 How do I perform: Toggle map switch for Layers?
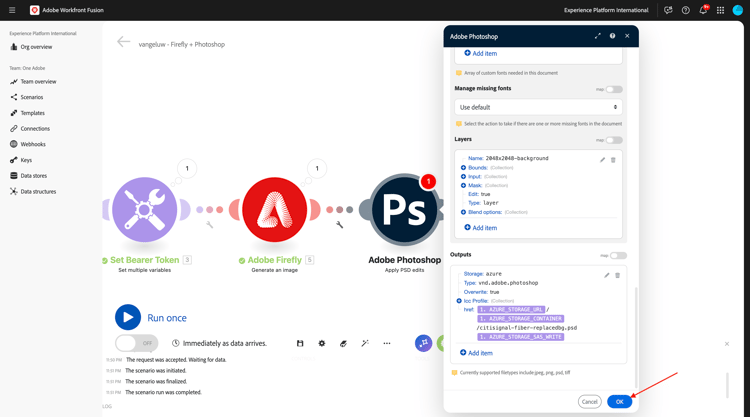tap(614, 140)
